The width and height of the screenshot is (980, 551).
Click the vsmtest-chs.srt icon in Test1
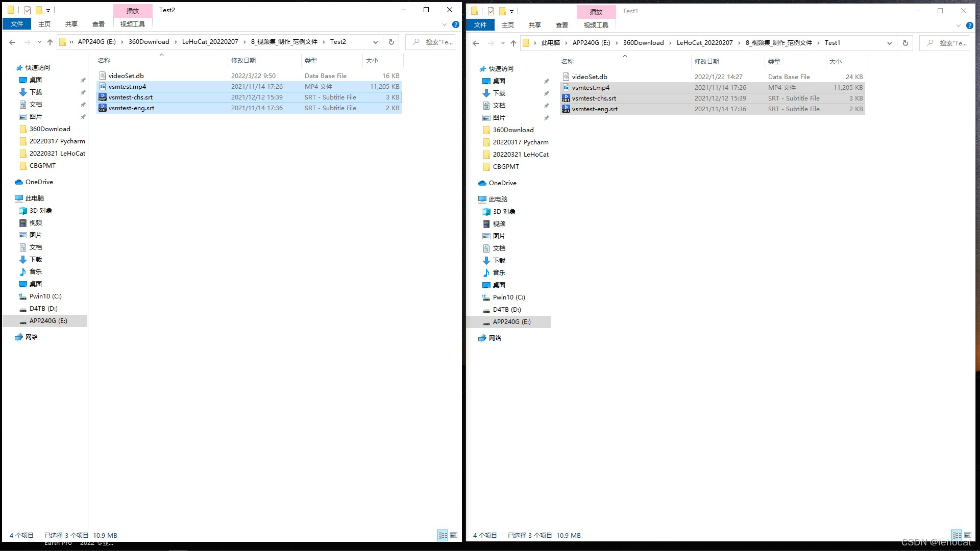(x=566, y=98)
